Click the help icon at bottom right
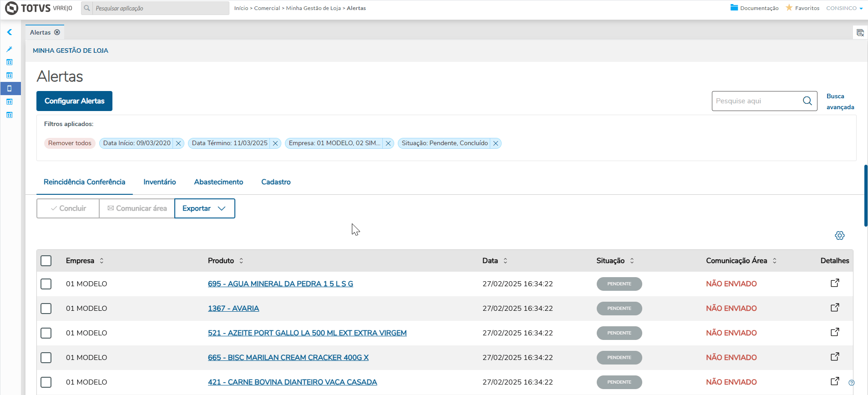This screenshot has height=395, width=868. (x=852, y=383)
